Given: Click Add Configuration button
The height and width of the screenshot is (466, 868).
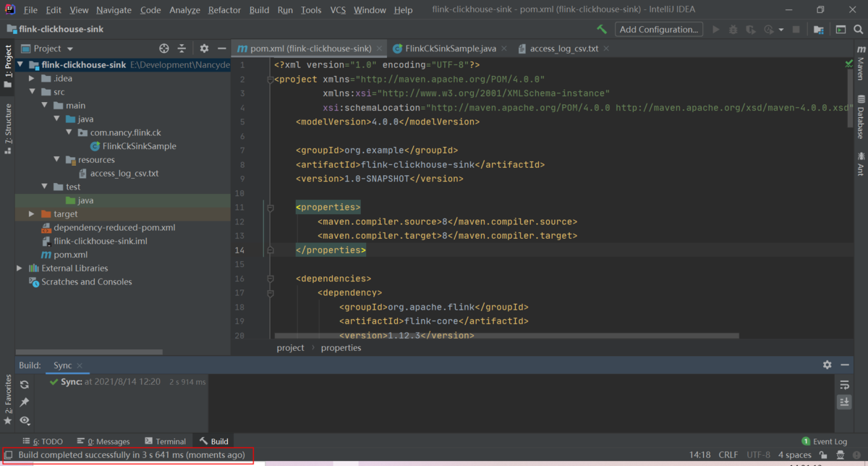Looking at the screenshot, I should (x=659, y=30).
